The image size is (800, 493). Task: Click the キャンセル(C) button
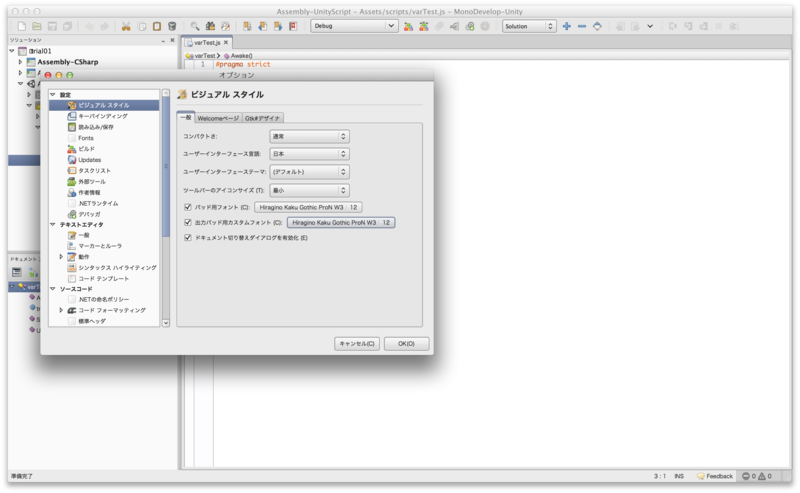pos(357,343)
